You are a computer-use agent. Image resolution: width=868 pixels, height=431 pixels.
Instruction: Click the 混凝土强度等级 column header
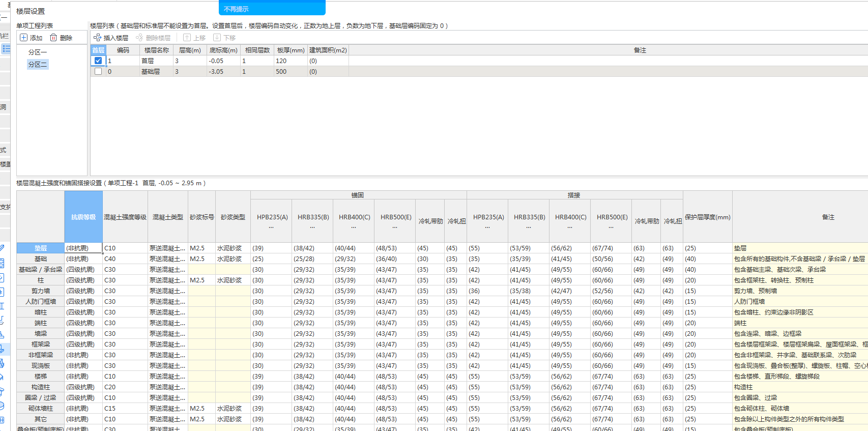[x=125, y=217]
